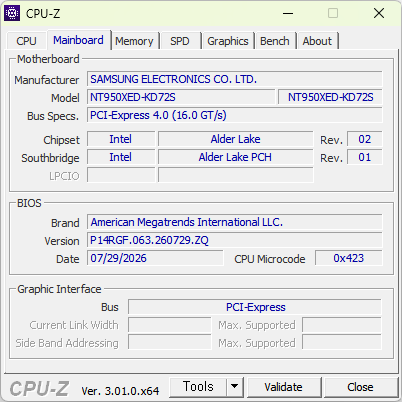Click the Ver. 3.01.0.x64 version text
This screenshot has height=402, width=402.
(120, 391)
